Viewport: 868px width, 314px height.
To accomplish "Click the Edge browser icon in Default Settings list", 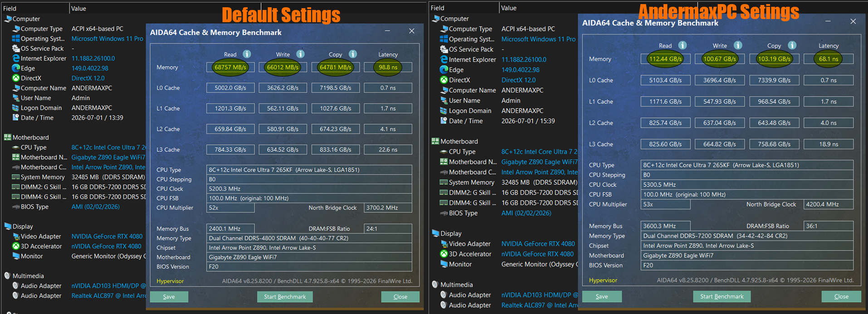I will [16, 68].
